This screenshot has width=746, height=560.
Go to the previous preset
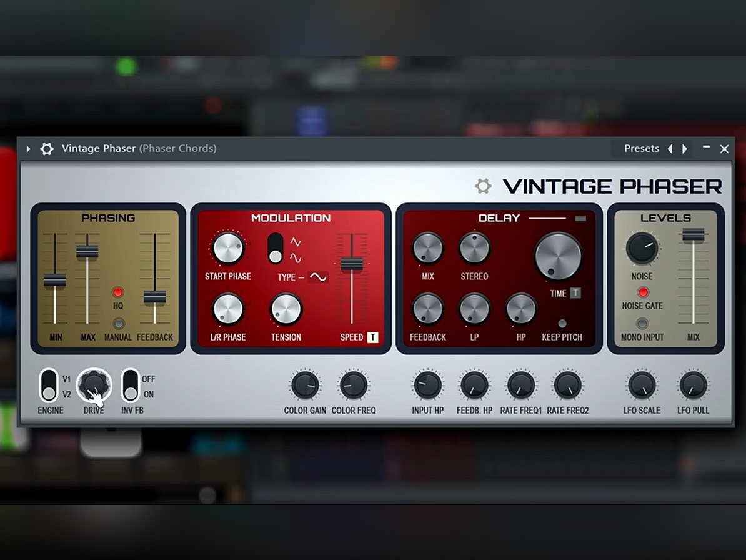pyautogui.click(x=670, y=149)
